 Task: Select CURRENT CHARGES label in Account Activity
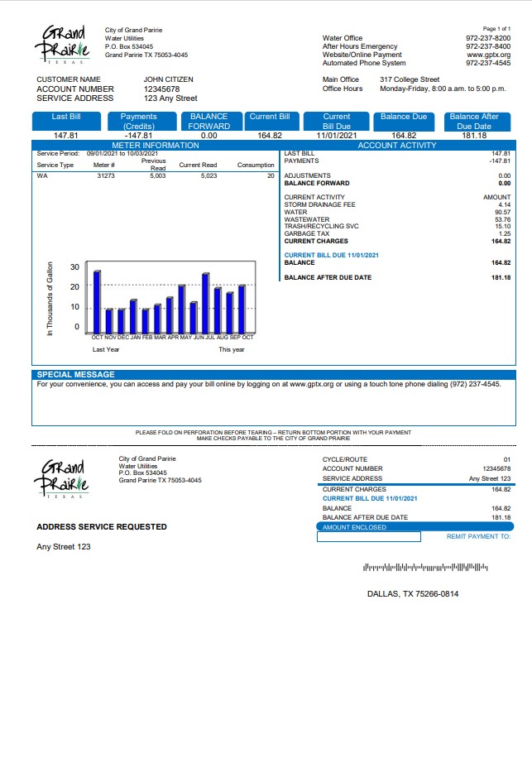click(x=316, y=241)
